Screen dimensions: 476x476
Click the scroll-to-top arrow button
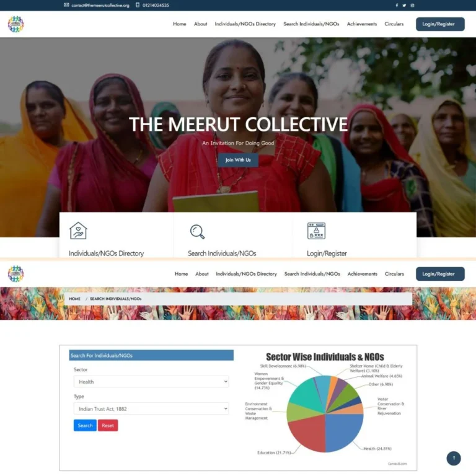[454, 458]
